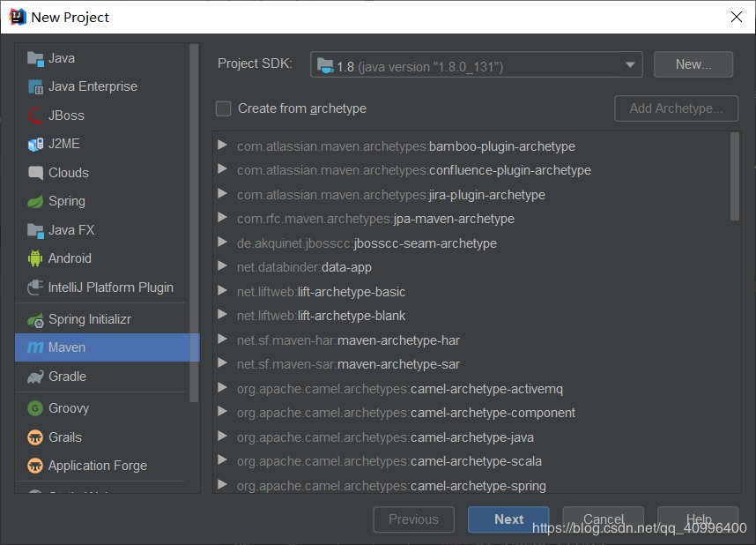Select camel-archetype-scala row

[471, 461]
